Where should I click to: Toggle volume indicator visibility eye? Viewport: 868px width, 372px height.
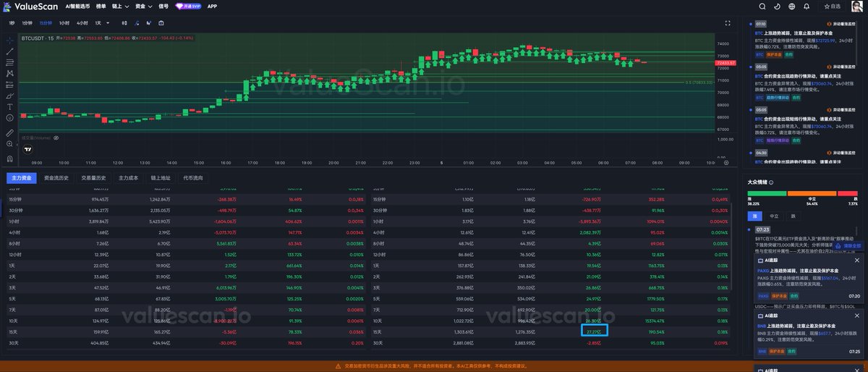56,136
